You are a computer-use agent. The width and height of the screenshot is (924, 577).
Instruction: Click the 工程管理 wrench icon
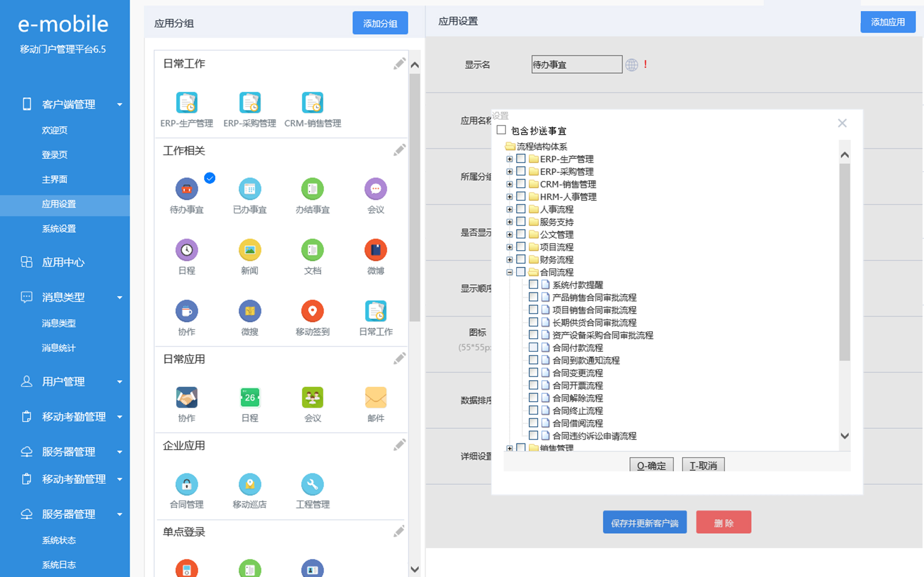(x=312, y=484)
